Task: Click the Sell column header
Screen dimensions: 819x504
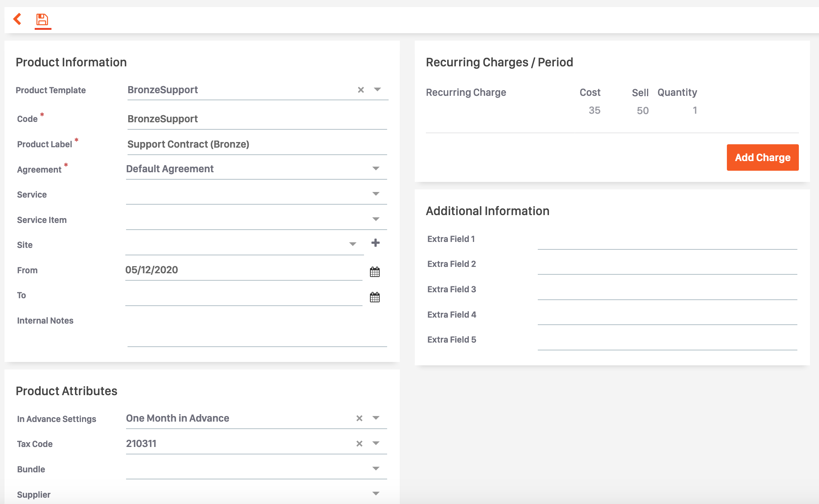Action: [640, 92]
